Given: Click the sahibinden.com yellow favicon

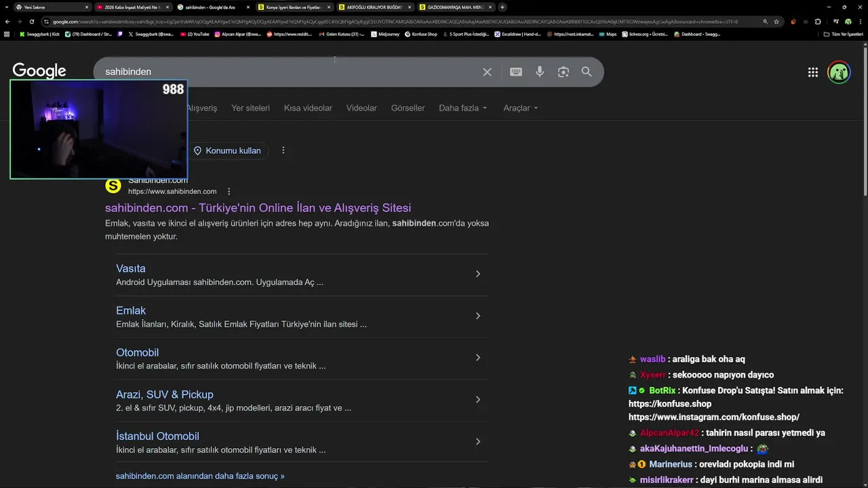Looking at the screenshot, I should point(113,186).
